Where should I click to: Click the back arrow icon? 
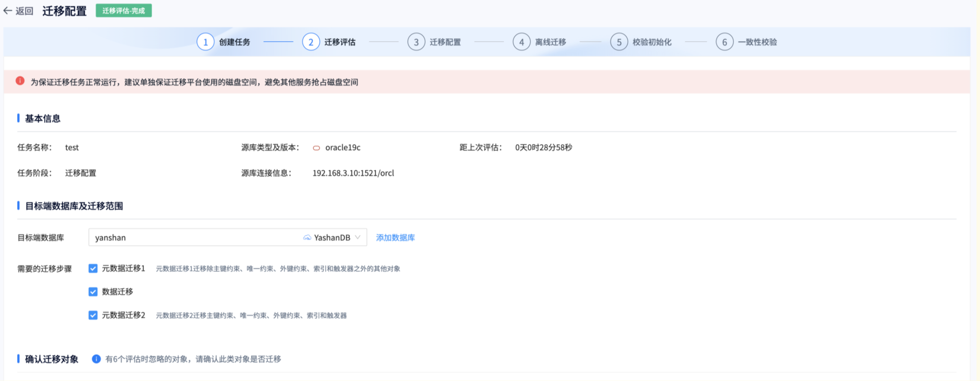8,11
